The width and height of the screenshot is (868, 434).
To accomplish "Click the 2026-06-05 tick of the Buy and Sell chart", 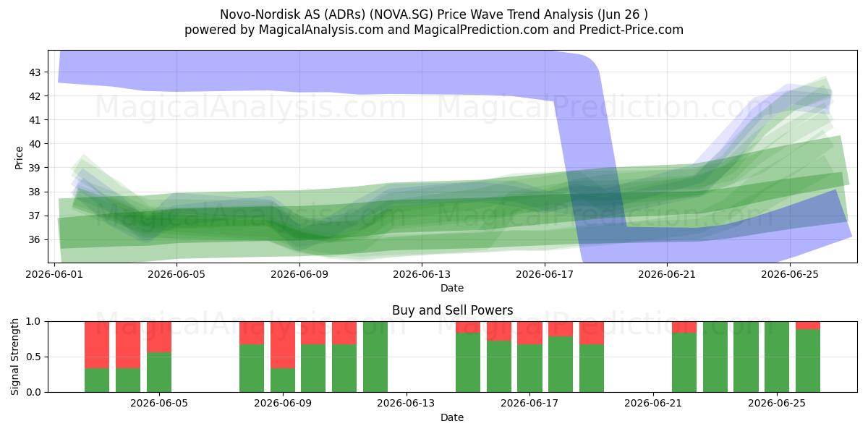I will [x=159, y=404].
